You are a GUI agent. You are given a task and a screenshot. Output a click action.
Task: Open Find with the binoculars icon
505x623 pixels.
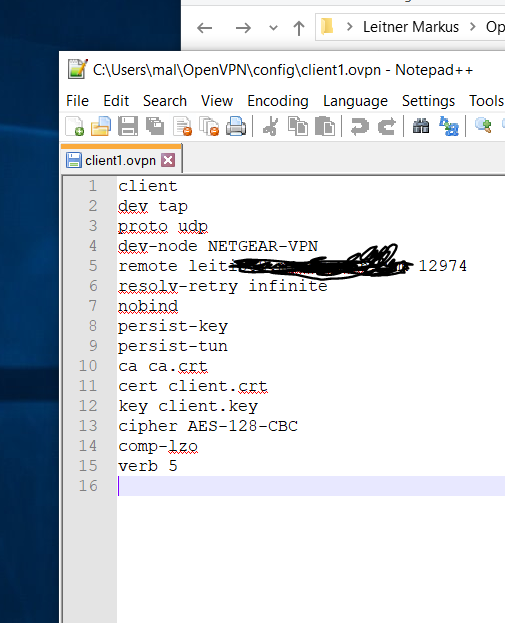pos(421,126)
